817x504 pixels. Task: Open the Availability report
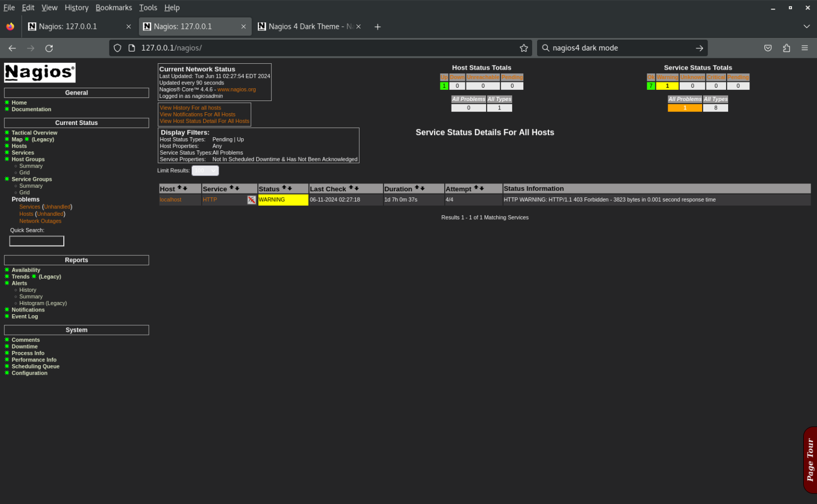tap(26, 270)
